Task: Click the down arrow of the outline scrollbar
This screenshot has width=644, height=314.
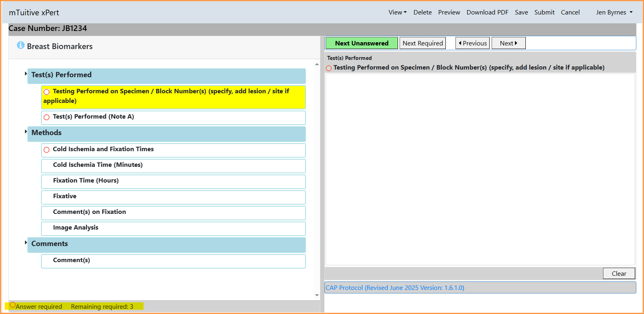Action: point(317,295)
